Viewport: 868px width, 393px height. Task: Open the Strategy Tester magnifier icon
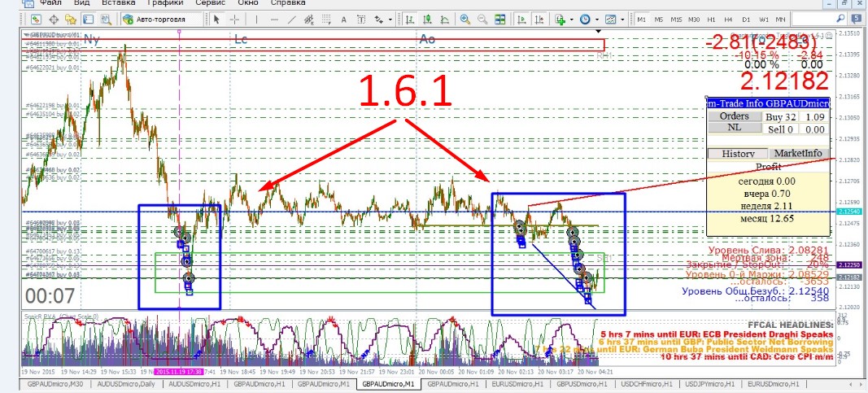pos(107,20)
